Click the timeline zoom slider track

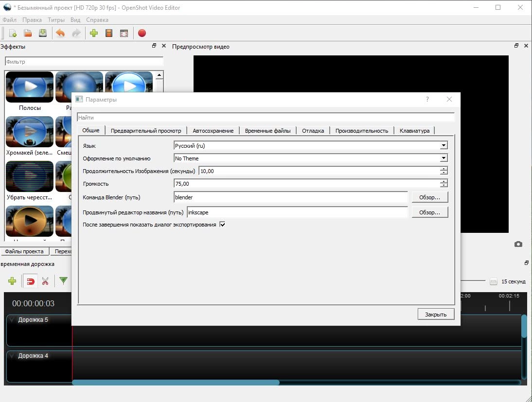(x=473, y=280)
